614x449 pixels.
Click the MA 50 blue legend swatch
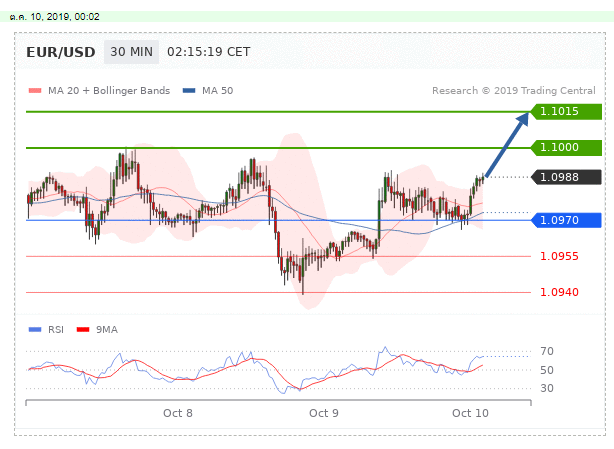click(x=189, y=91)
